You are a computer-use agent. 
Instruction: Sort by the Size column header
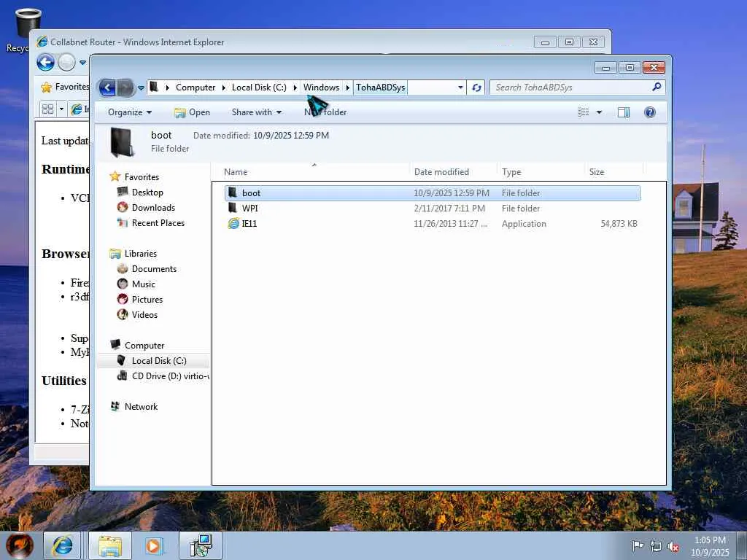(614, 172)
